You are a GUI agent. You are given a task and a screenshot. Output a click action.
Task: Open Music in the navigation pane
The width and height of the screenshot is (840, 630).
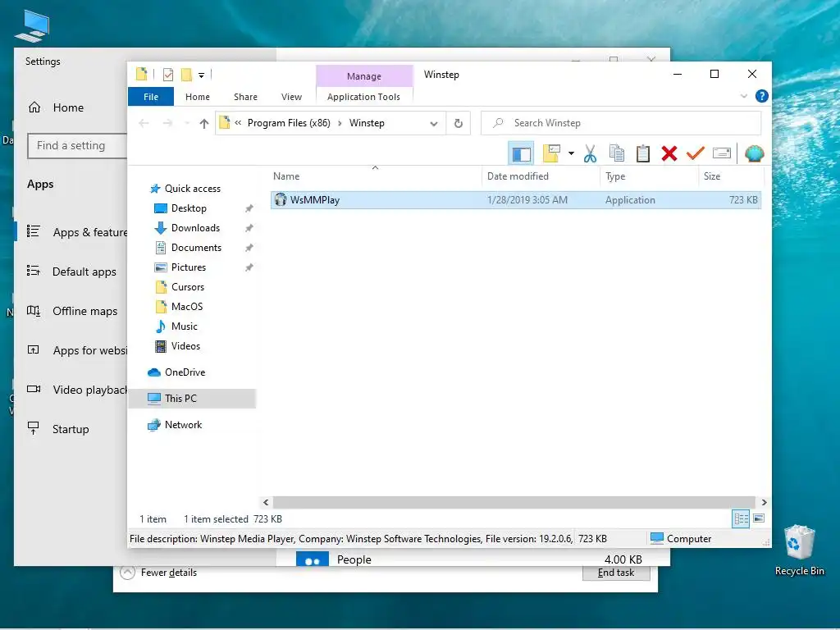click(184, 326)
